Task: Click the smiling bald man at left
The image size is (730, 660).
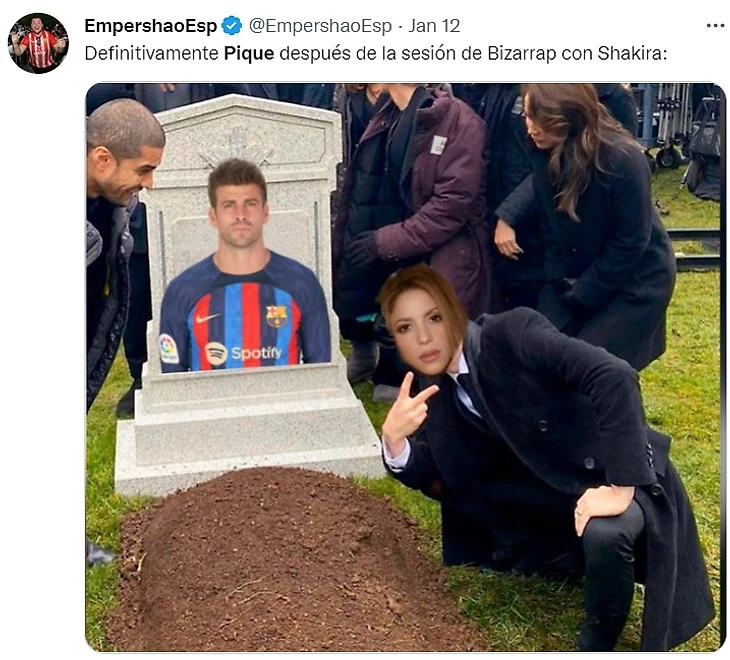Action: 122,154
